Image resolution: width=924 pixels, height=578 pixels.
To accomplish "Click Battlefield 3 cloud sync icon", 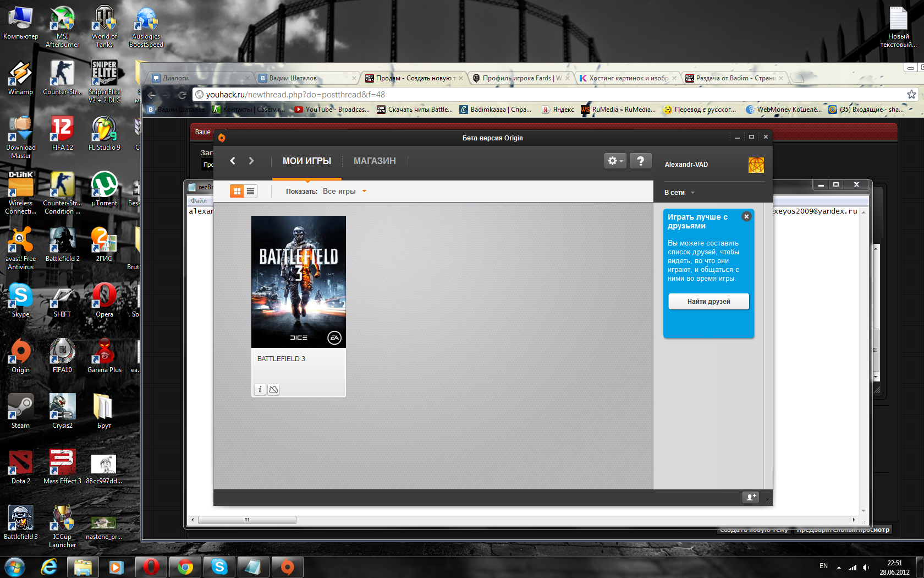I will pyautogui.click(x=273, y=389).
